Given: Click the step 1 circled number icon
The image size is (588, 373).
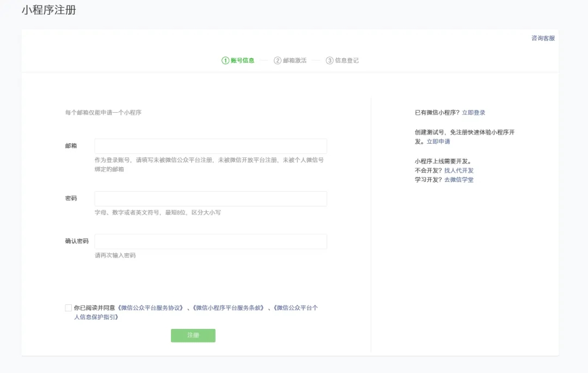Looking at the screenshot, I should point(226,60).
